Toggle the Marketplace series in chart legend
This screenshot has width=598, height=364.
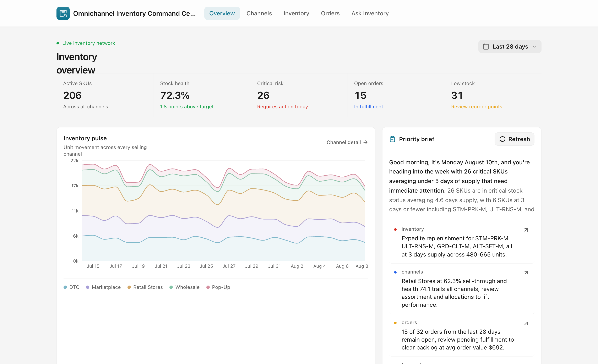(103, 287)
